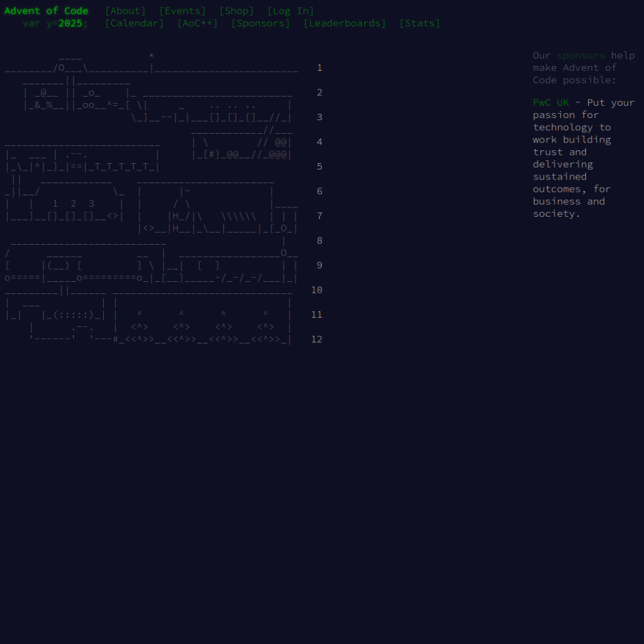Click the green sponsors link in sidebar
The height and width of the screenshot is (644, 644).
coord(581,55)
